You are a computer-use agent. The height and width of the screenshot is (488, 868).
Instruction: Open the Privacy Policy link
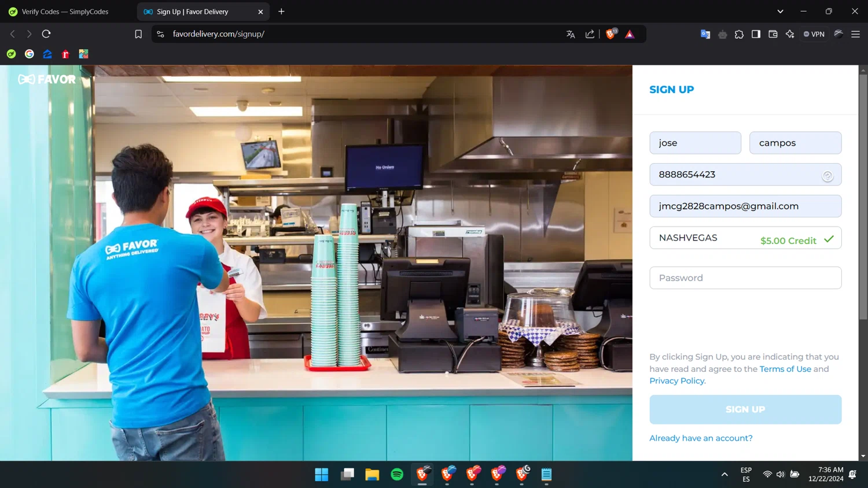[677, 380]
